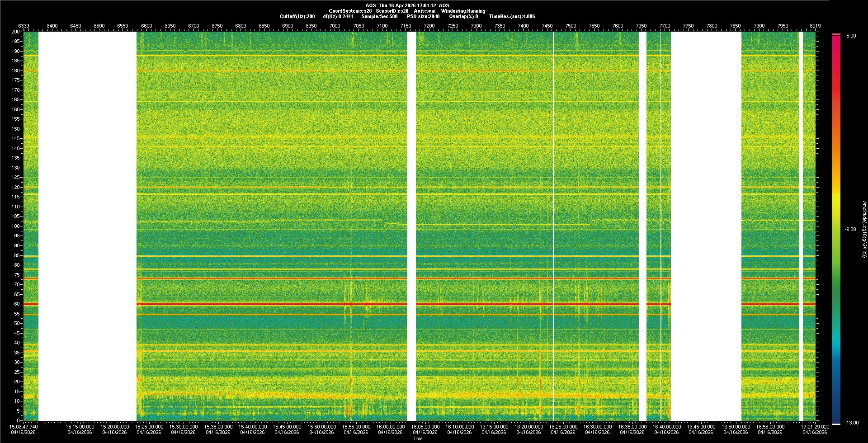Viewport: 868px width, 443px height.
Task: Click the 200 Hz label on the frequency axis
Action: [x=15, y=32]
